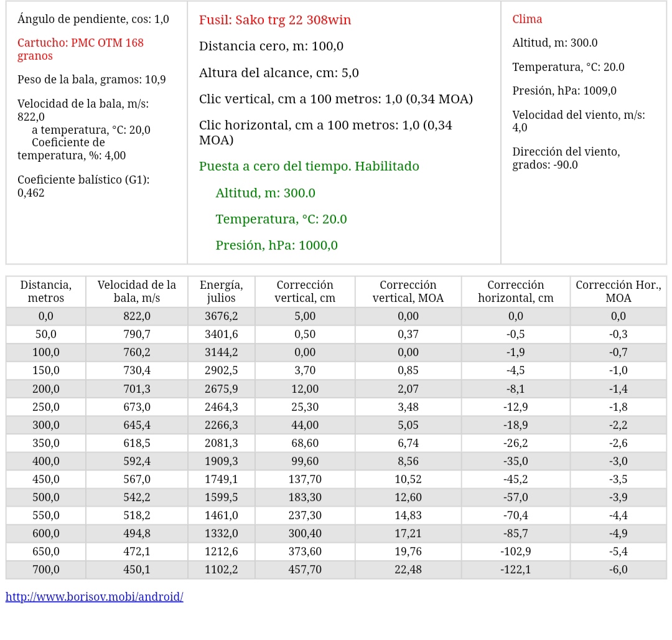Click the Velocidad de la bala column header
The image size is (672, 640).
(137, 291)
